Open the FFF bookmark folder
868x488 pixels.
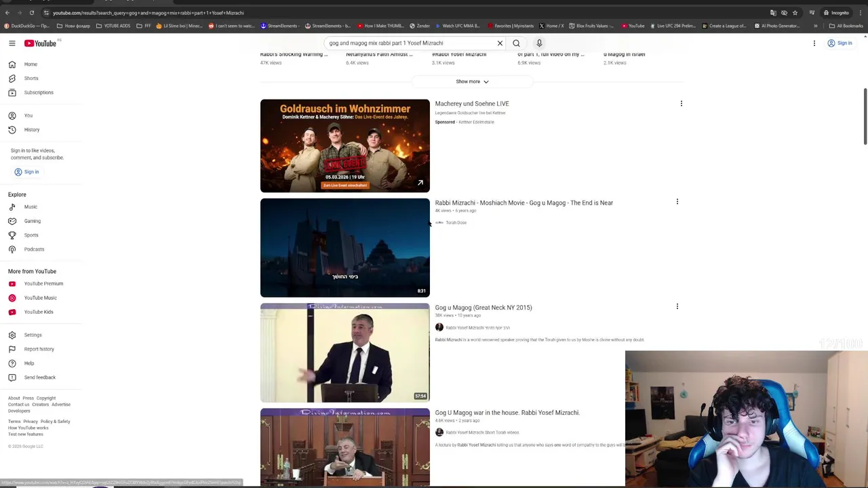coord(144,26)
